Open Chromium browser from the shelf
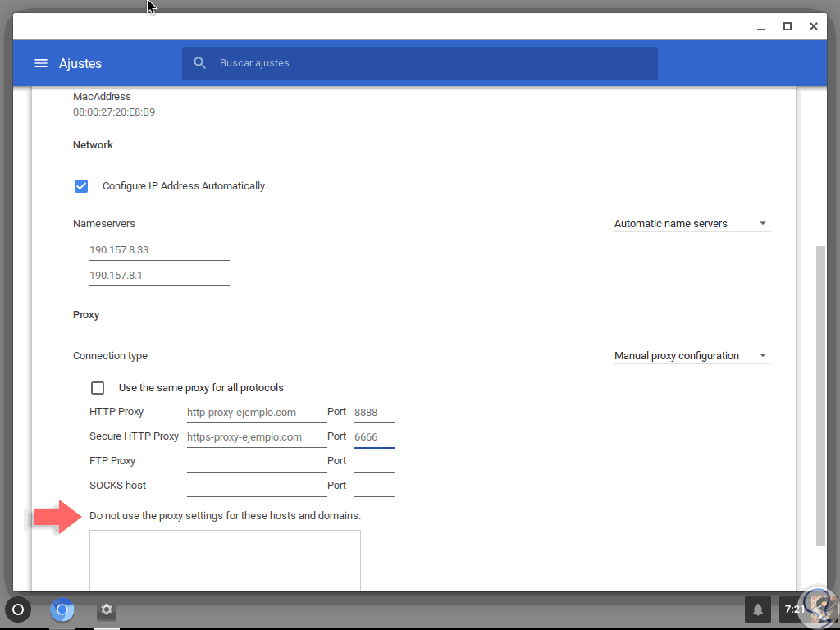Viewport: 840px width, 630px height. (62, 609)
